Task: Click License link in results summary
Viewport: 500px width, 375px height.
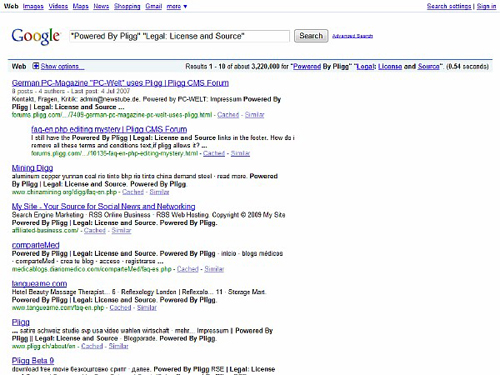Action: tap(390, 66)
